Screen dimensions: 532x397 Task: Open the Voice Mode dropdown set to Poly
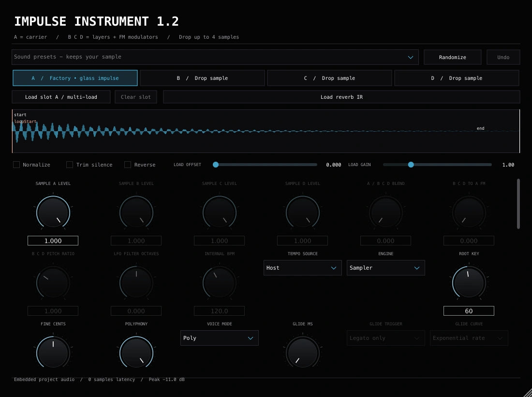(x=219, y=338)
